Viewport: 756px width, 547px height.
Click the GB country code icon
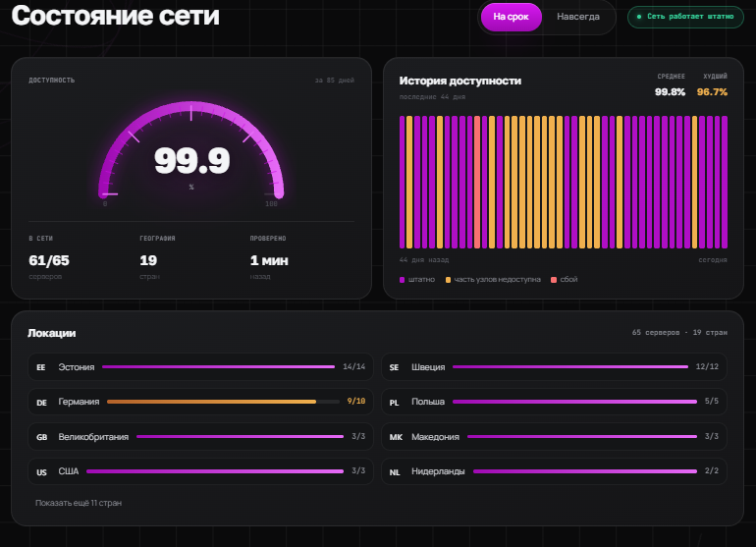pos(42,437)
